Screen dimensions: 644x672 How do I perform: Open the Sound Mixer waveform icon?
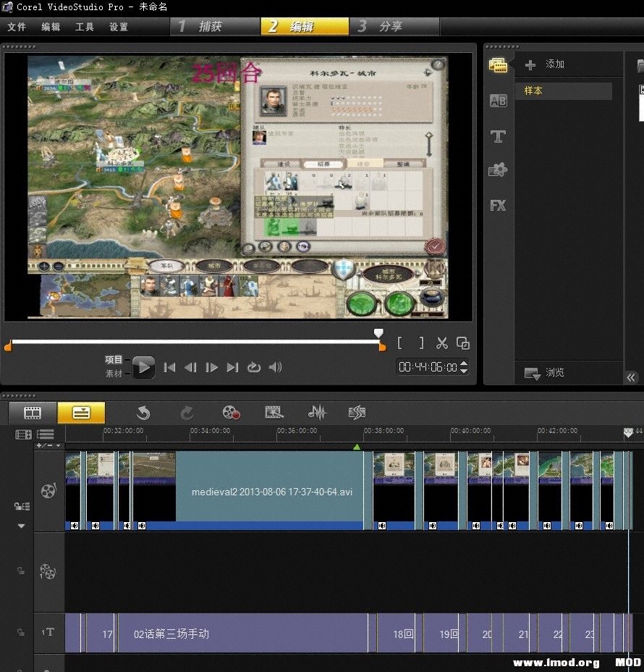tap(317, 413)
